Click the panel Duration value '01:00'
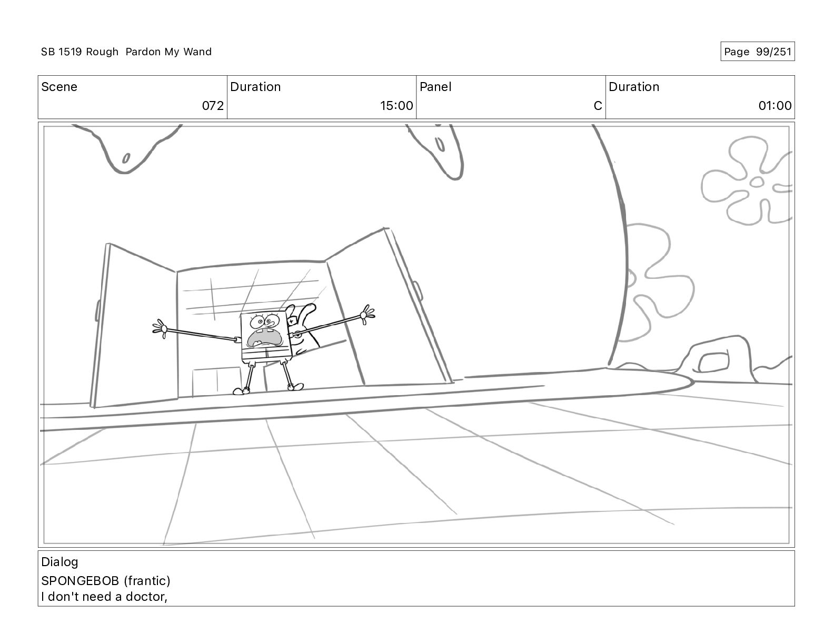The height and width of the screenshot is (644, 834). pos(775,106)
